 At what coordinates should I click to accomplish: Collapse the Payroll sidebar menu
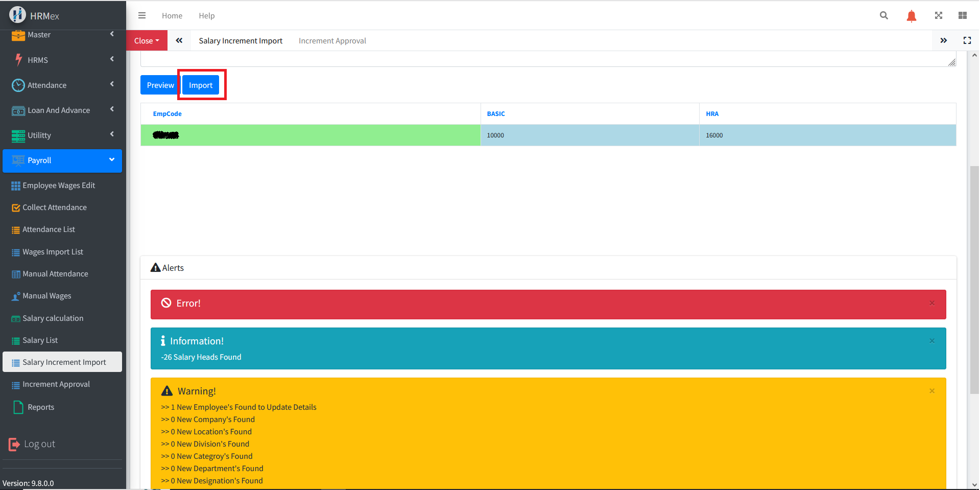[62, 160]
